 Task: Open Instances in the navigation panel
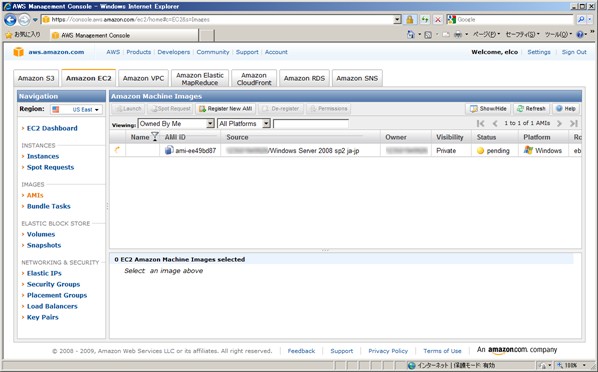(x=43, y=156)
